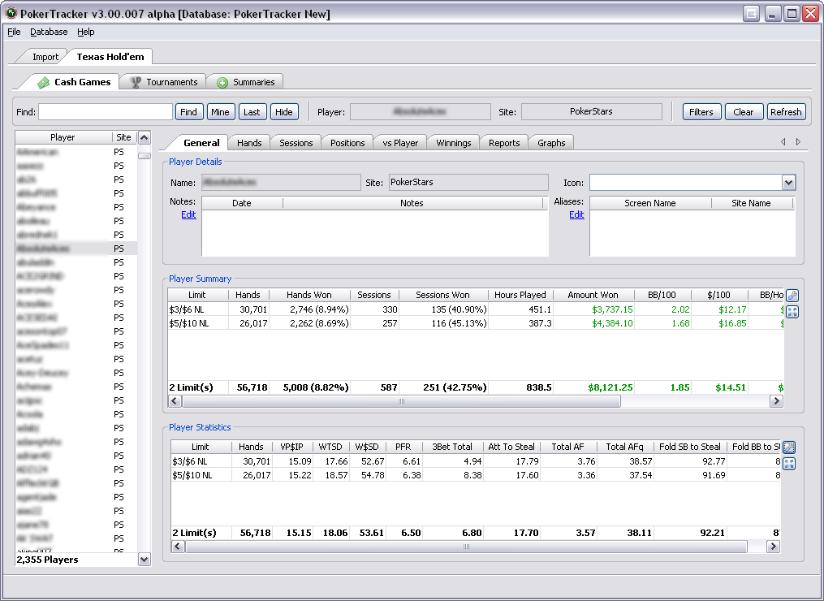826x602 pixels.
Task: Click the Clear button
Action: pos(743,112)
